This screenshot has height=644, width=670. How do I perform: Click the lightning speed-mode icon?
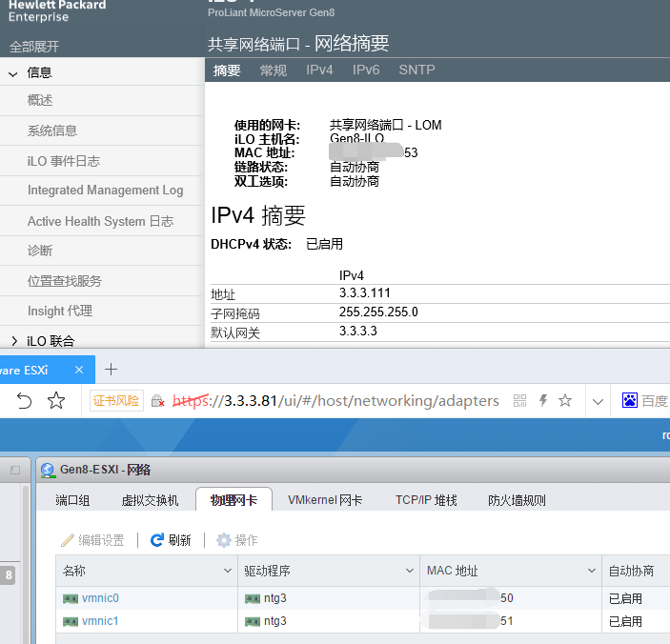pyautogui.click(x=543, y=400)
